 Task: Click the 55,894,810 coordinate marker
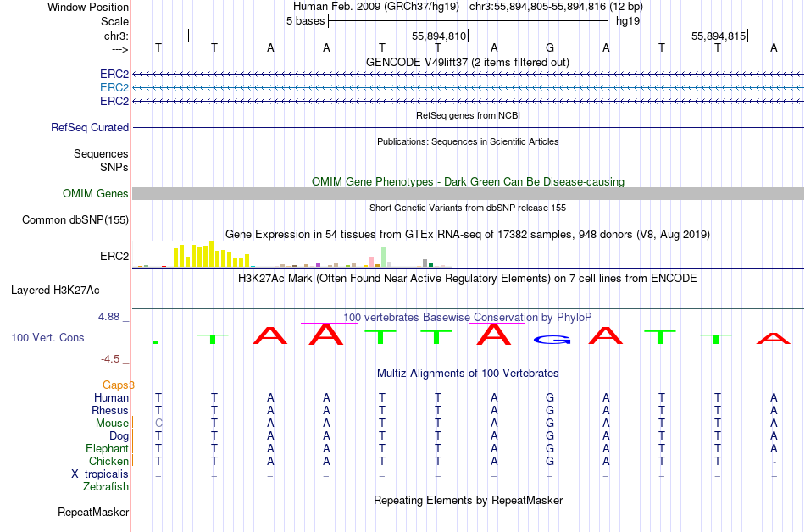click(x=439, y=36)
